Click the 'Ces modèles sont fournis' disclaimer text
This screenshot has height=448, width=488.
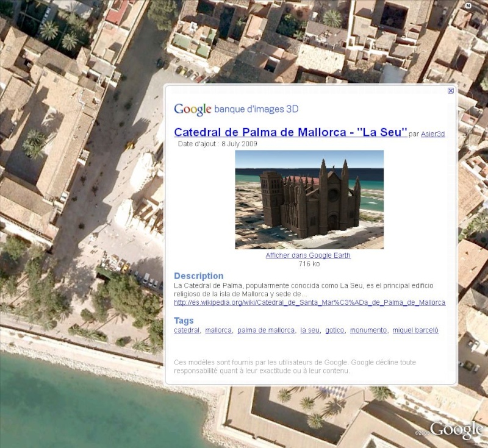click(x=295, y=366)
